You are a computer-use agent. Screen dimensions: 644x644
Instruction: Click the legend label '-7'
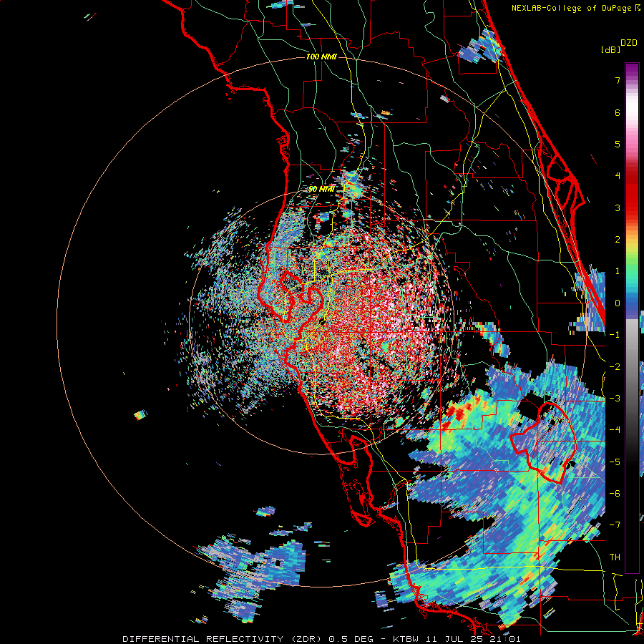(615, 525)
